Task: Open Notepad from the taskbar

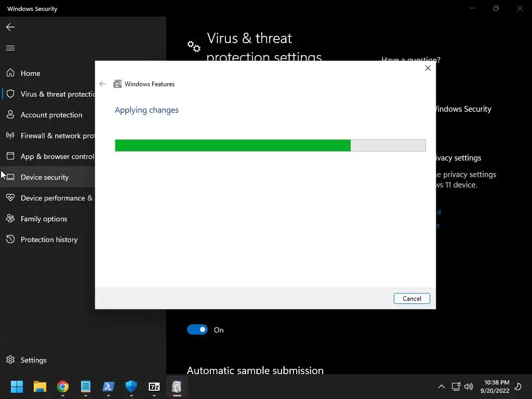Action: click(x=86, y=387)
